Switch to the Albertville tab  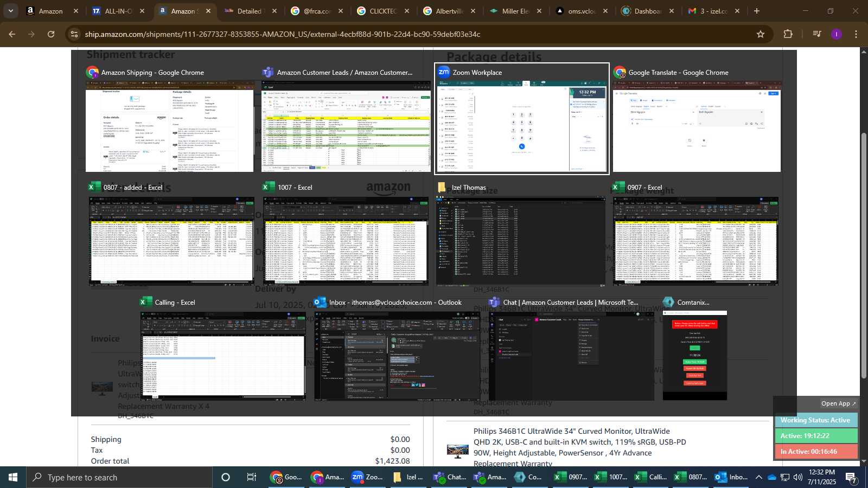[x=449, y=11]
